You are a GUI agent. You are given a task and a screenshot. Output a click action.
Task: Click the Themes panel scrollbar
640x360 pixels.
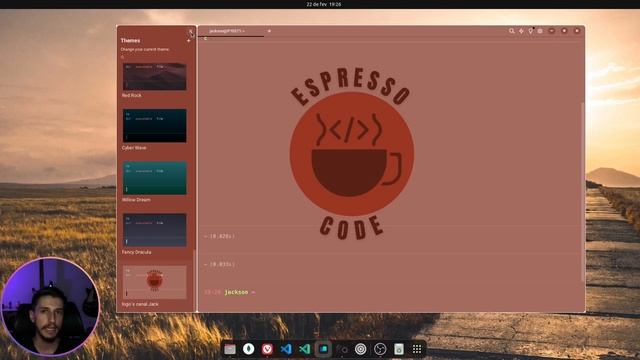pos(194,280)
